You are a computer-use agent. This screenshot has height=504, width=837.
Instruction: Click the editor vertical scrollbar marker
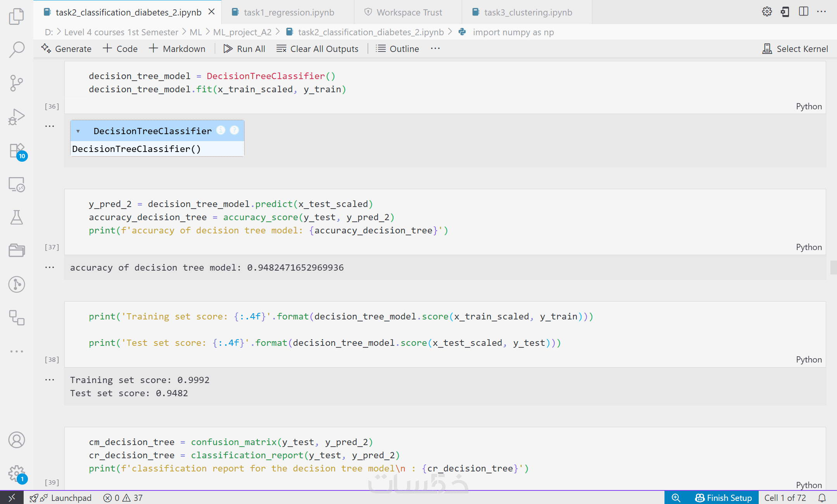click(834, 268)
